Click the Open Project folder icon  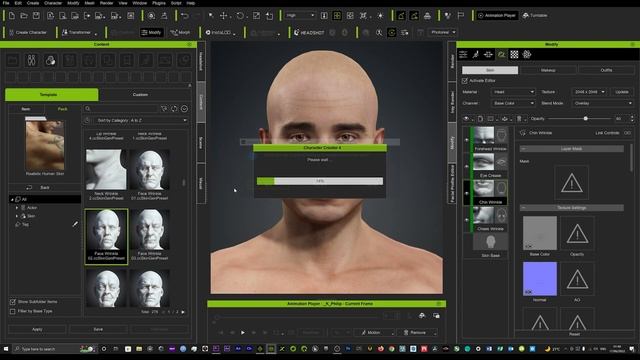[x=24, y=16]
